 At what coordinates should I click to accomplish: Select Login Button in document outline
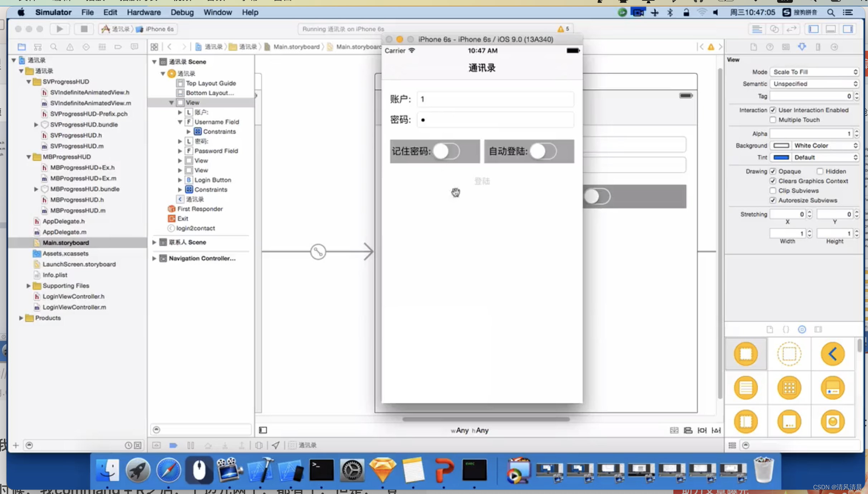tap(213, 180)
